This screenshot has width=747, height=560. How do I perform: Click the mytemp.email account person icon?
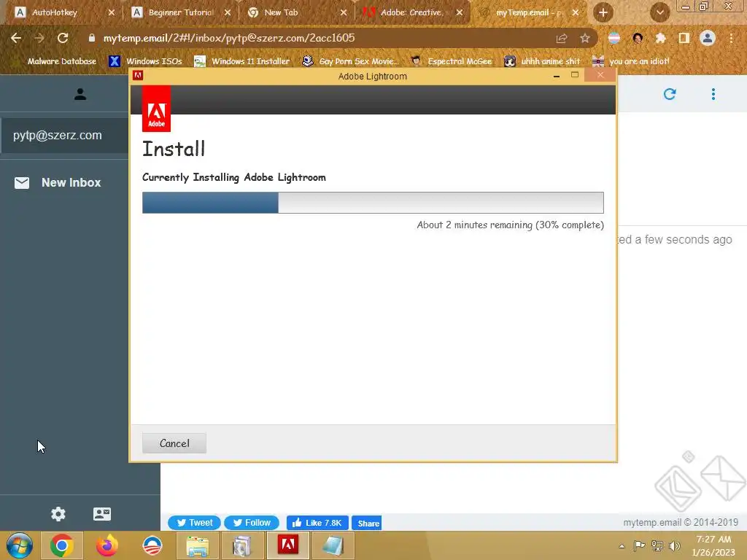pos(80,94)
